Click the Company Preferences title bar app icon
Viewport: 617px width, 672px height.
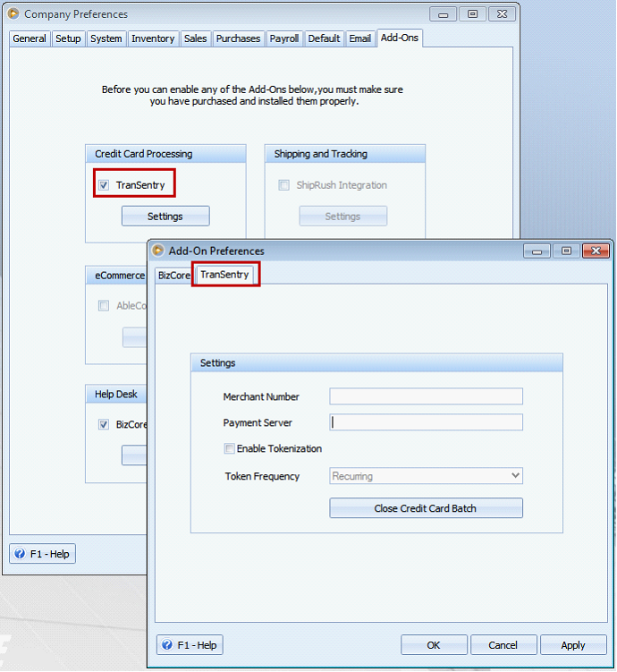tap(13, 13)
